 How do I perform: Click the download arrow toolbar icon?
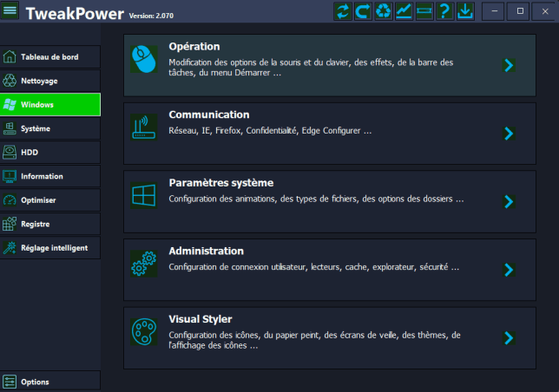pos(464,12)
